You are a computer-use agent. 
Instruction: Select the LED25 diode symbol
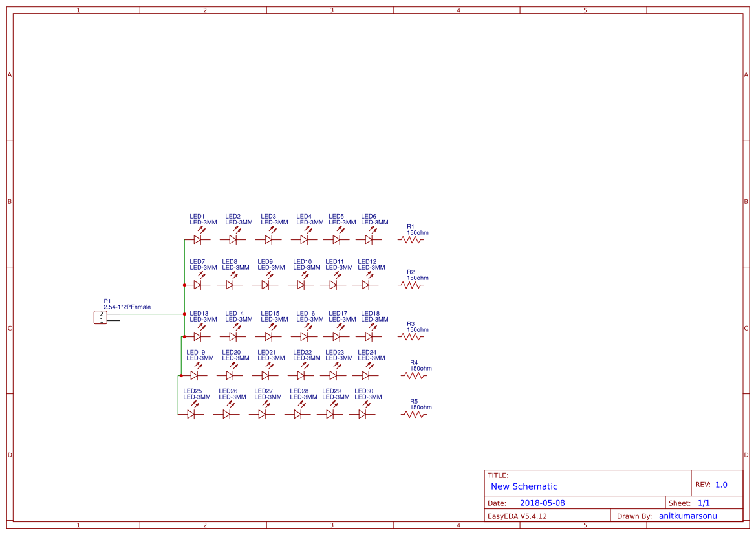191,414
